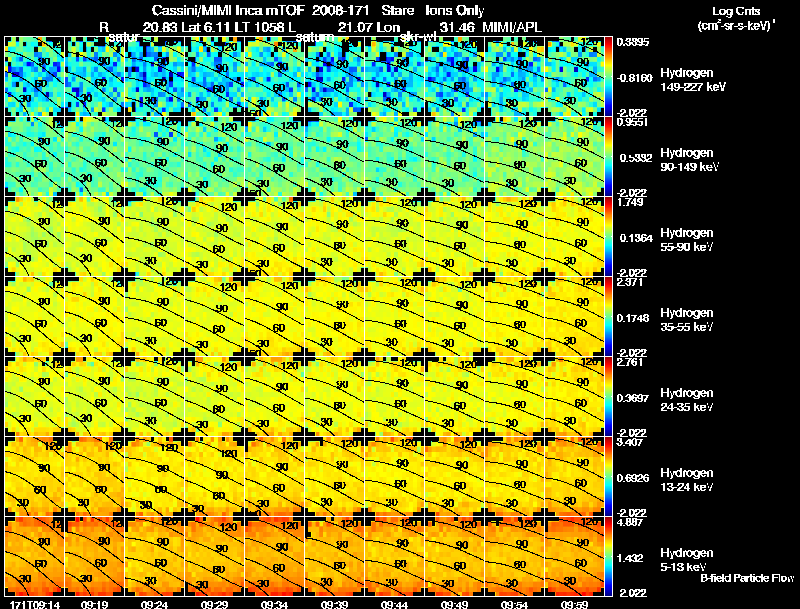Select the "Hydrogen 149-227 keV" row label

point(693,80)
